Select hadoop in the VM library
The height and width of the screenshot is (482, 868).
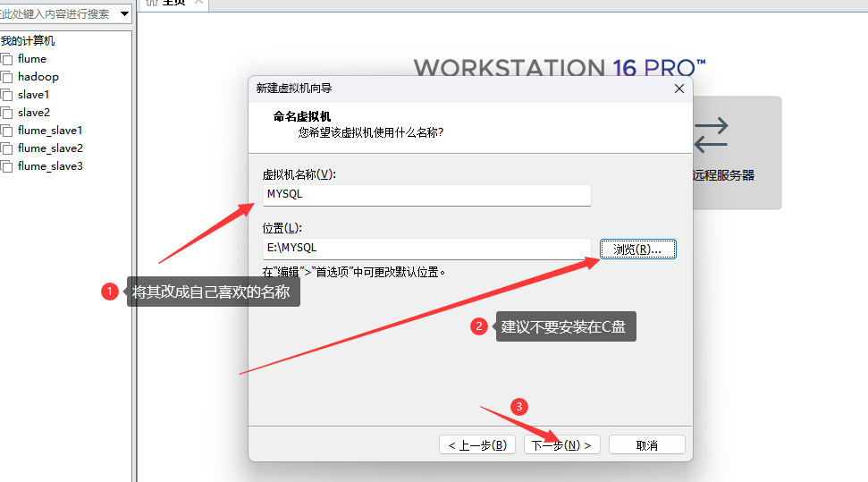click(38, 76)
